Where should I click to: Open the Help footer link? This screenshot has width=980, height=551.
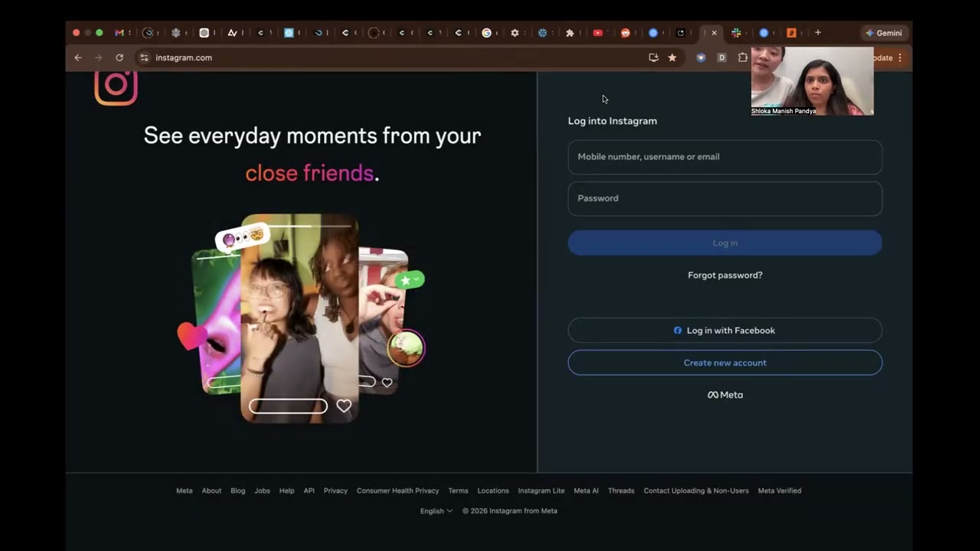tap(287, 491)
